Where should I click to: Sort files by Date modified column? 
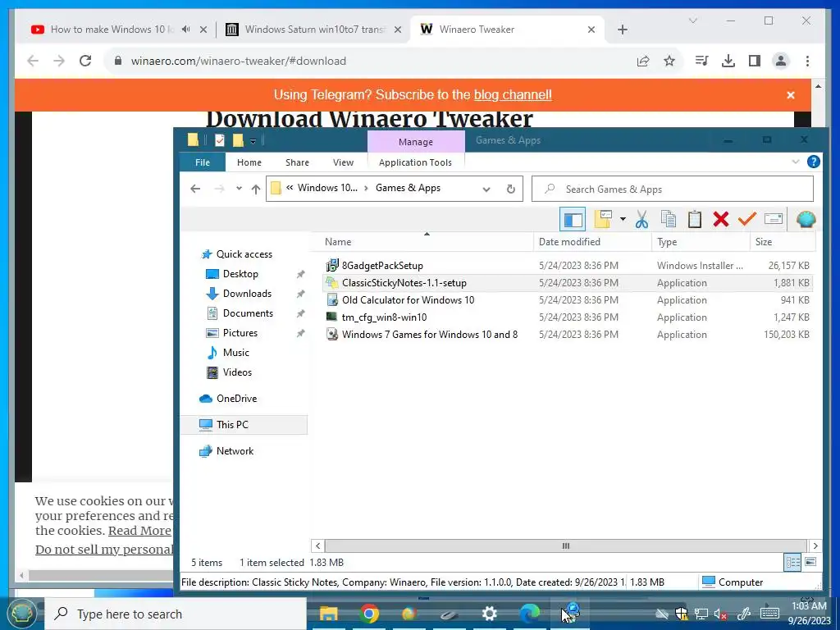tap(592, 242)
